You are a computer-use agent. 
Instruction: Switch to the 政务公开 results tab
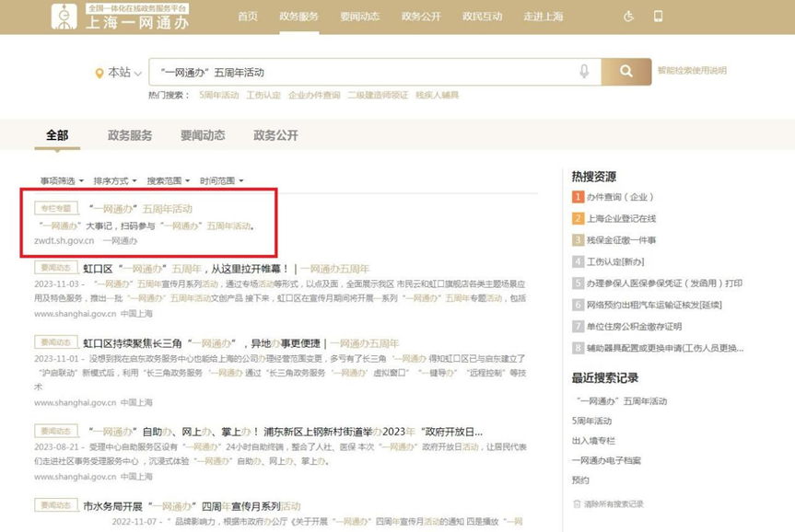point(275,135)
